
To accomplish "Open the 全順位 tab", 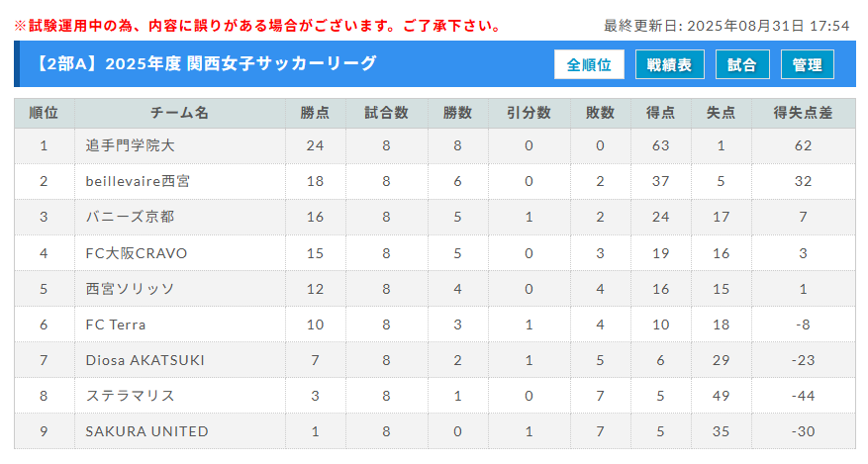I will click(589, 64).
